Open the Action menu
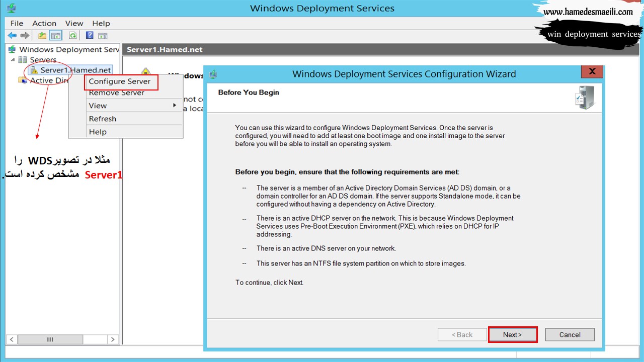Image resolution: width=644 pixels, height=362 pixels. (x=44, y=23)
